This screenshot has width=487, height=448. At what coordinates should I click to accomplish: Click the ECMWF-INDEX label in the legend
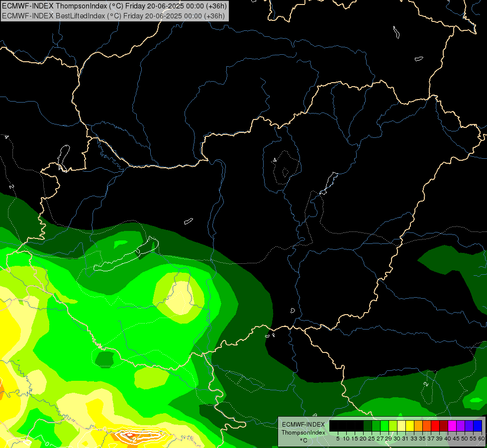point(303,425)
